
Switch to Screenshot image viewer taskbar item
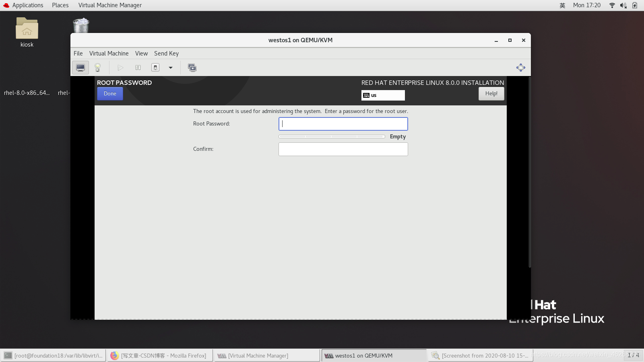tap(481, 356)
